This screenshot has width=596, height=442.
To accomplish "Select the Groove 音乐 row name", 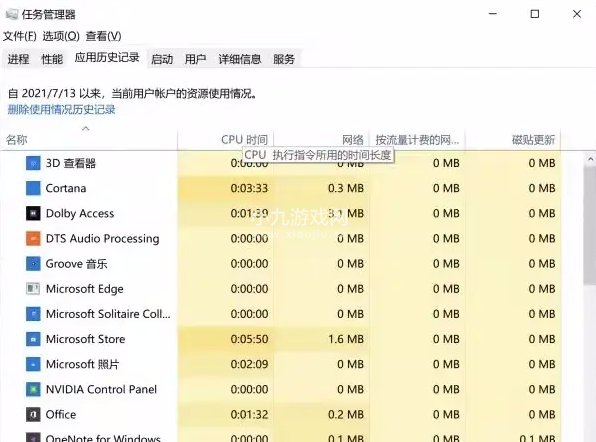I will pyautogui.click(x=76, y=264).
